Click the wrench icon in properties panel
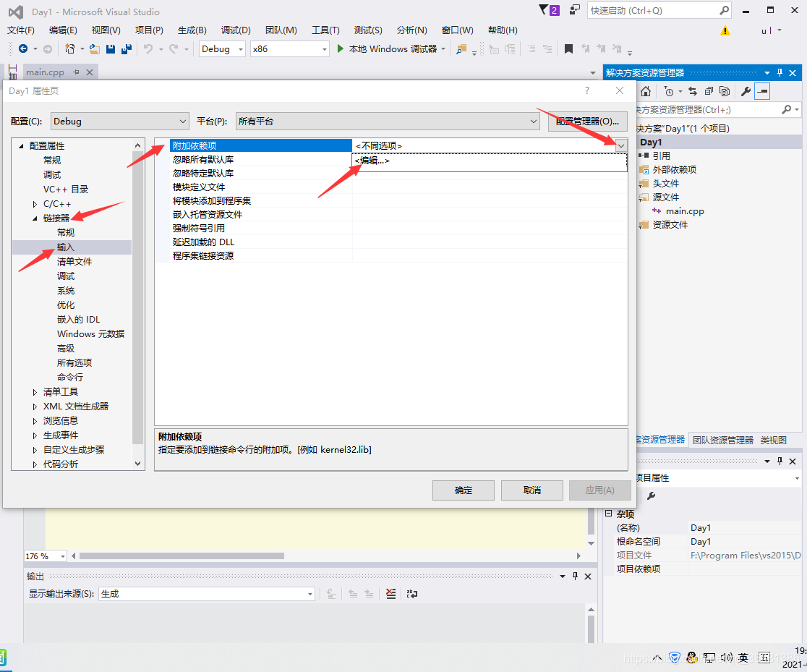 click(651, 496)
